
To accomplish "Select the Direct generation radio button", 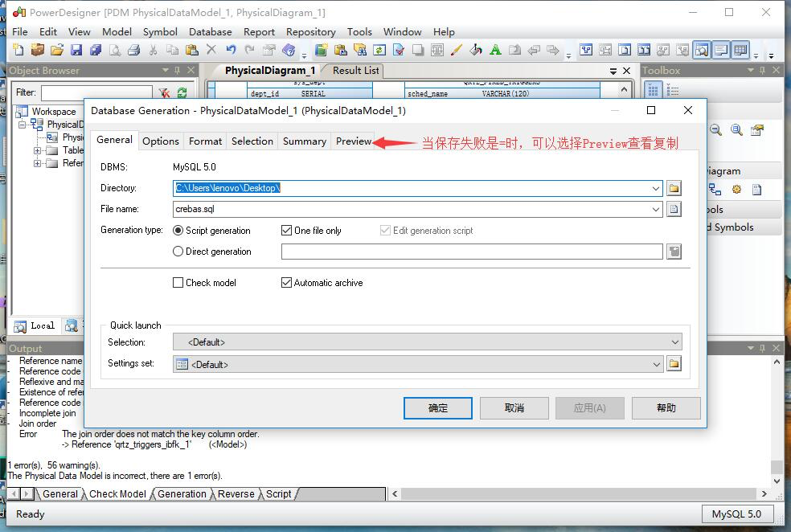I will pos(178,251).
